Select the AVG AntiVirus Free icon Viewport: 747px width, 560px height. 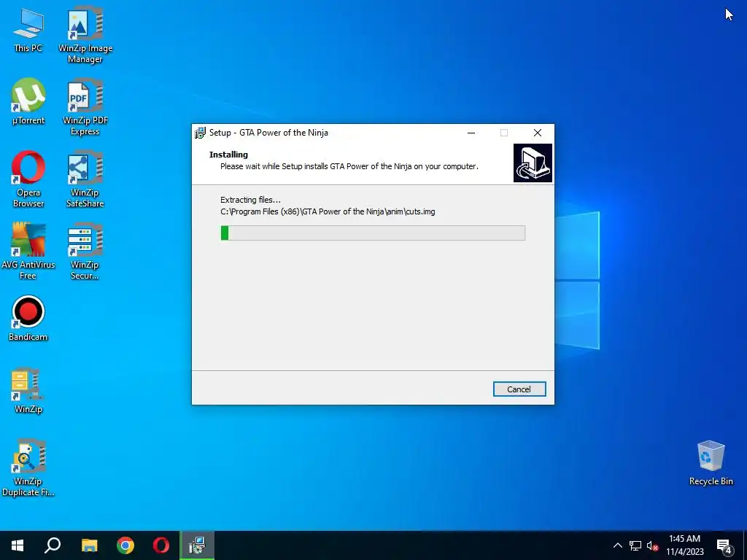click(x=28, y=252)
